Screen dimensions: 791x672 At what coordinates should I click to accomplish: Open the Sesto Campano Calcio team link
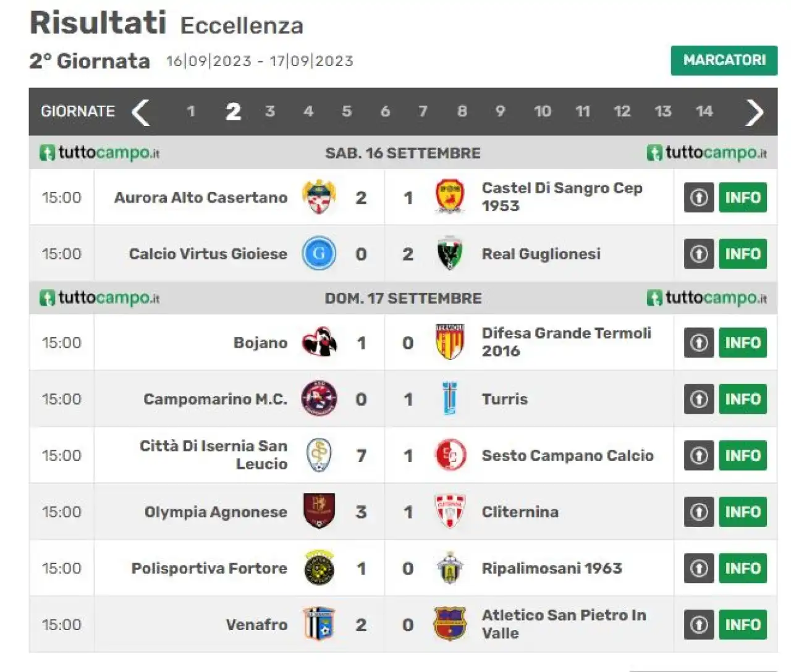(x=567, y=455)
